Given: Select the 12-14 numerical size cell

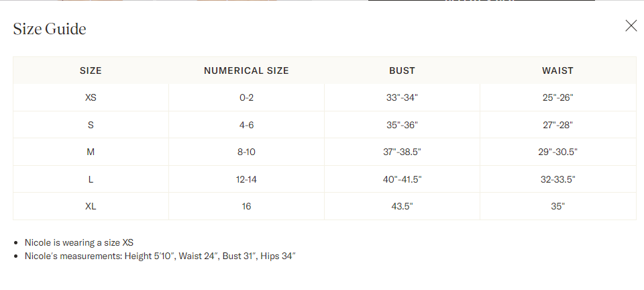Looking at the screenshot, I should pyautogui.click(x=246, y=179).
